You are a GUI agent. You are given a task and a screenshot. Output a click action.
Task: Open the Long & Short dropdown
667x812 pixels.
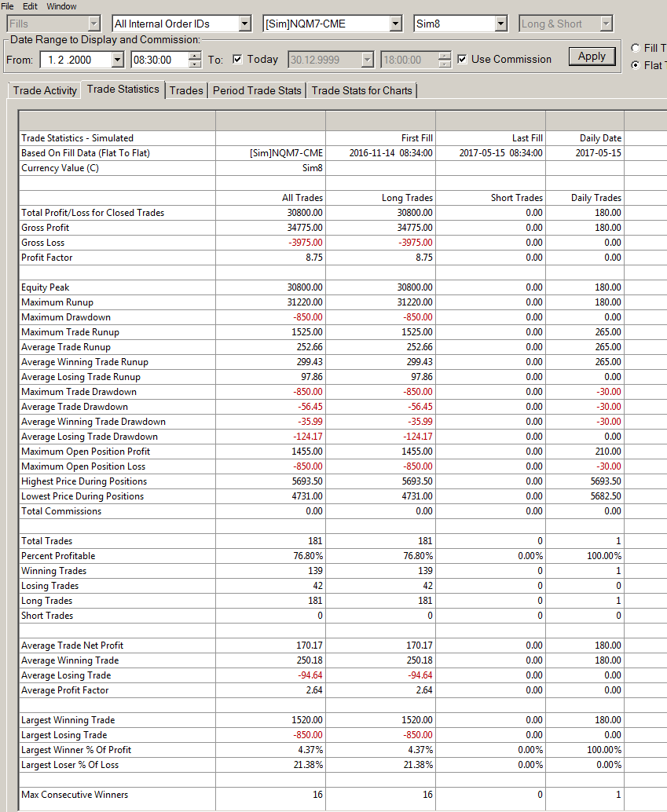(606, 24)
